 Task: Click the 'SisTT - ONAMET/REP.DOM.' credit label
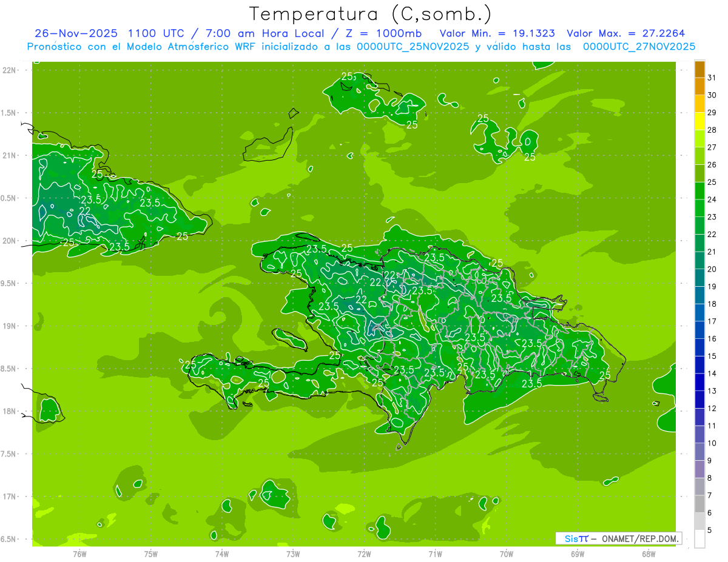(x=619, y=538)
